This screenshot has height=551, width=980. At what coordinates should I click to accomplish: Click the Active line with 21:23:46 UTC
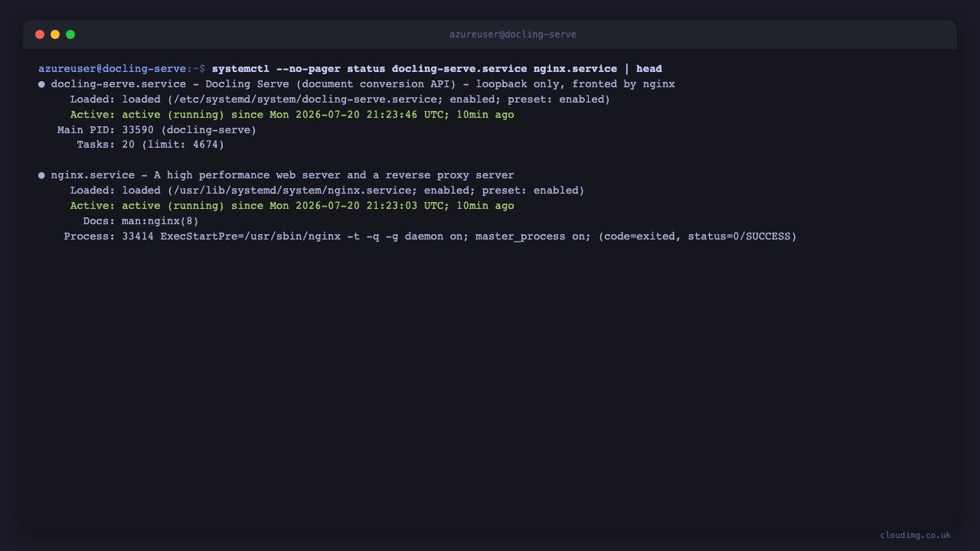[x=292, y=115]
